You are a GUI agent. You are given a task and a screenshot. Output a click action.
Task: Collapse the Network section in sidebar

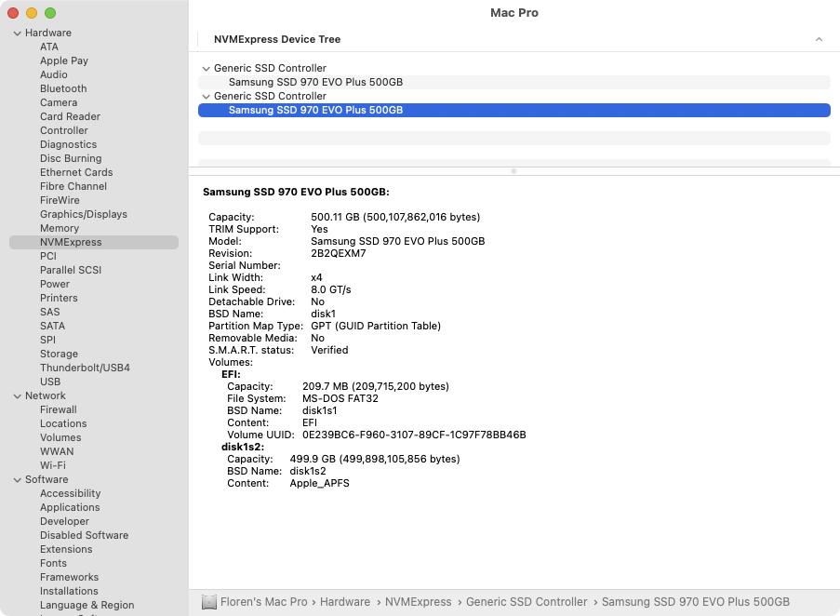point(17,395)
